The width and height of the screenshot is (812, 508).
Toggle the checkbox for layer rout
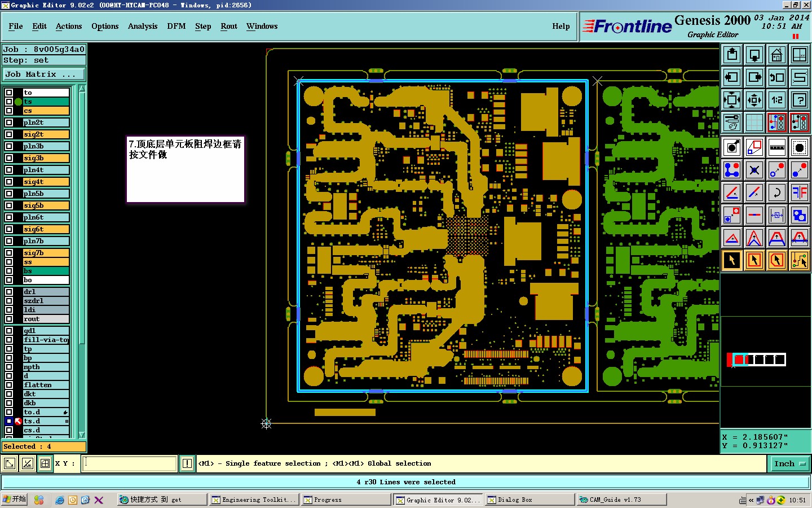point(9,319)
